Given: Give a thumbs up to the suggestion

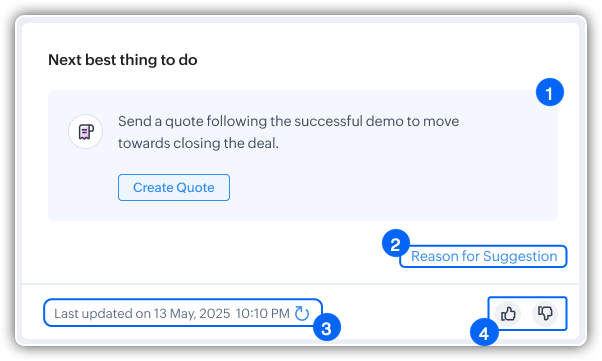Looking at the screenshot, I should point(508,314).
